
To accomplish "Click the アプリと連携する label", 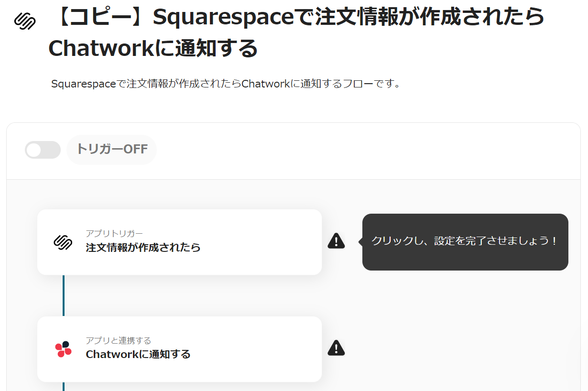I will 118,340.
